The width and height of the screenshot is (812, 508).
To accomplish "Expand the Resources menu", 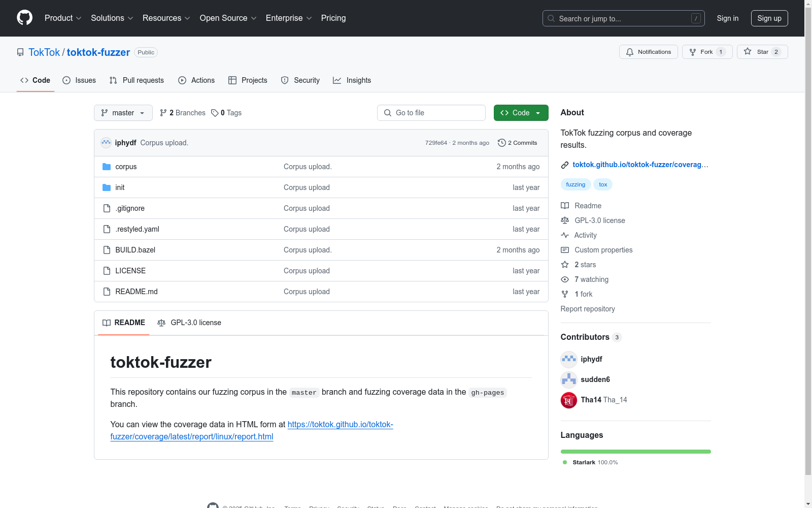I will coord(166,18).
